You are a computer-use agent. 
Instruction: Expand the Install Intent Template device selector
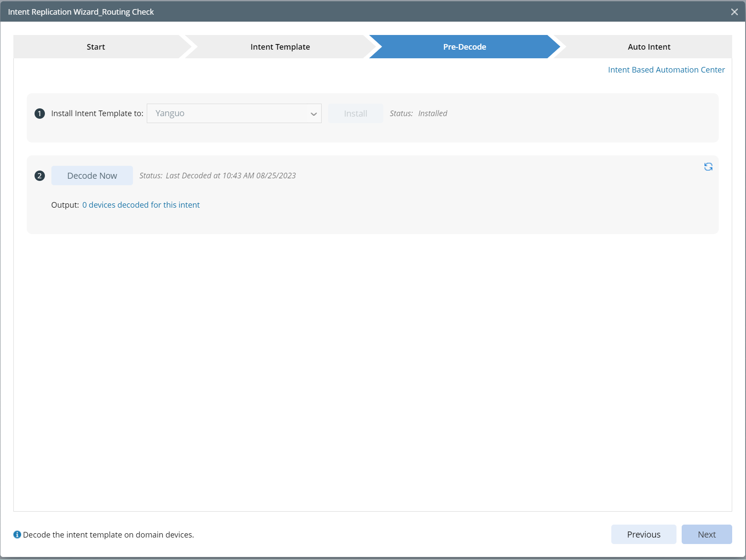234,113
